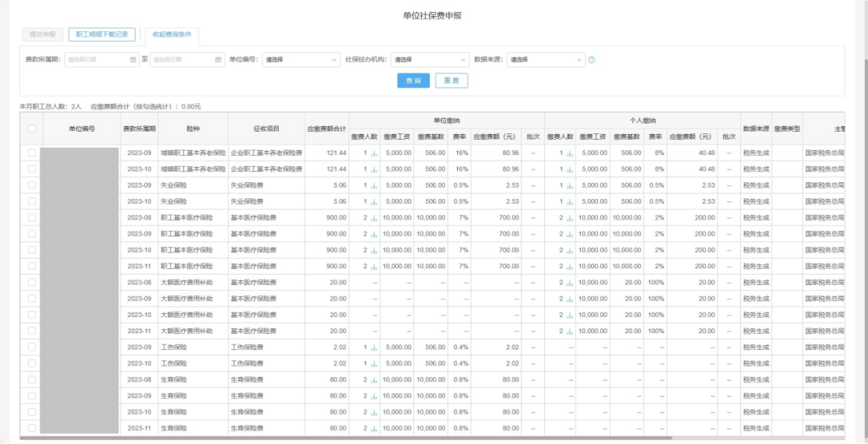The width and height of the screenshot is (868, 444).
Task: Click the 单位缴纳 group header
Action: coord(447,120)
